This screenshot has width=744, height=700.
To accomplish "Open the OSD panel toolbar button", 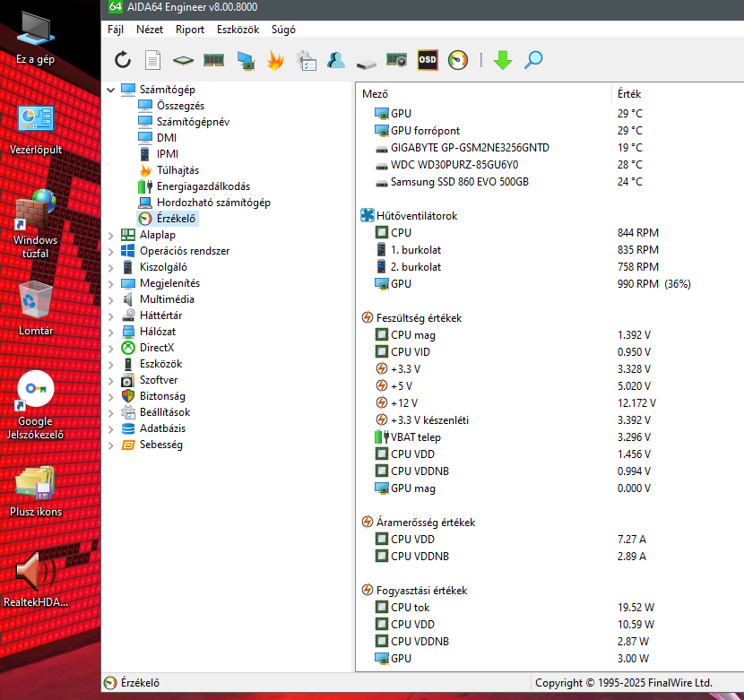I will [x=428, y=60].
